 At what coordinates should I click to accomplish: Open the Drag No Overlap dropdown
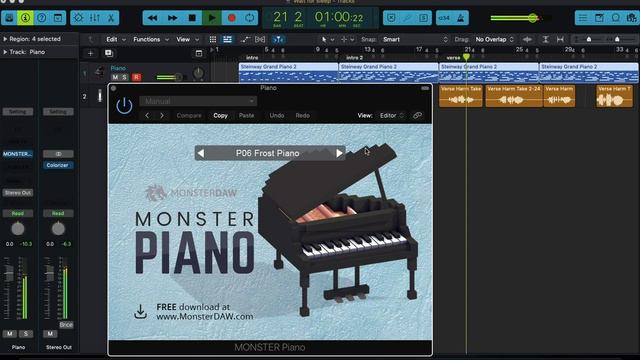(494, 40)
